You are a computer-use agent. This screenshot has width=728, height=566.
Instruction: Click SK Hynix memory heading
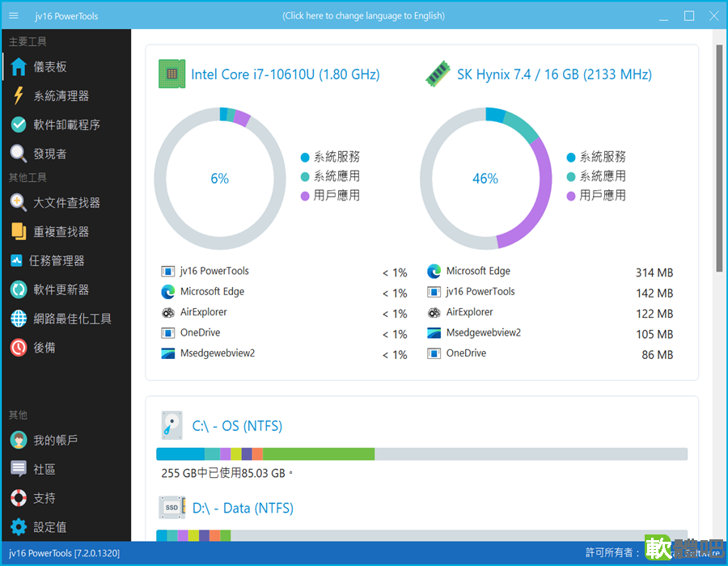(554, 74)
